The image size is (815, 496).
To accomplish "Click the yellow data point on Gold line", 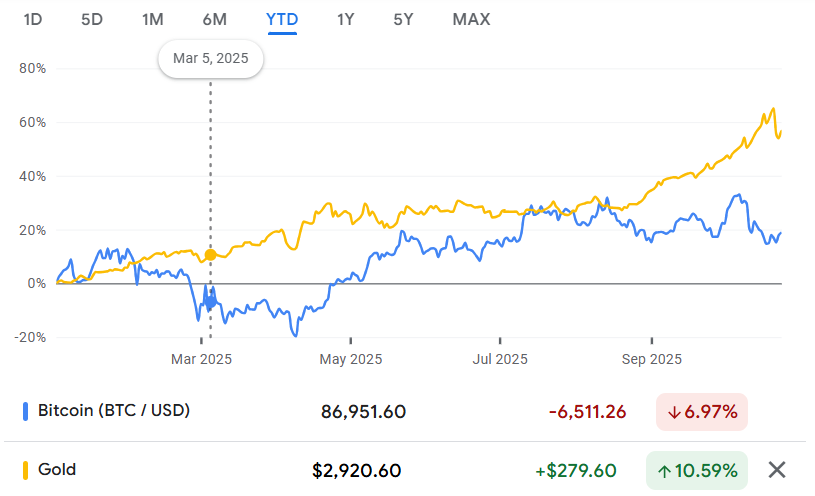I will click(210, 255).
